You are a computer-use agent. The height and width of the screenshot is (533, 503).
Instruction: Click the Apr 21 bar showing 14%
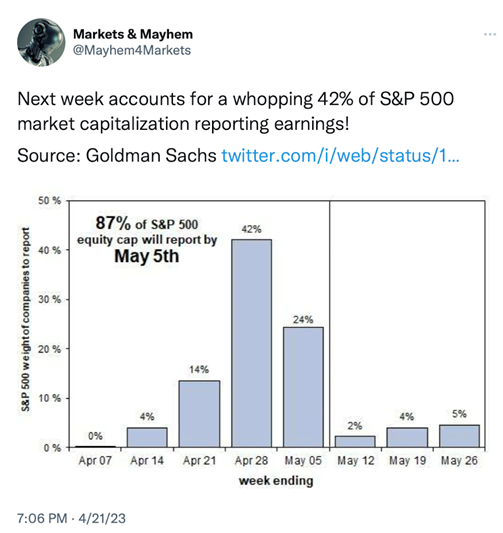pos(200,414)
